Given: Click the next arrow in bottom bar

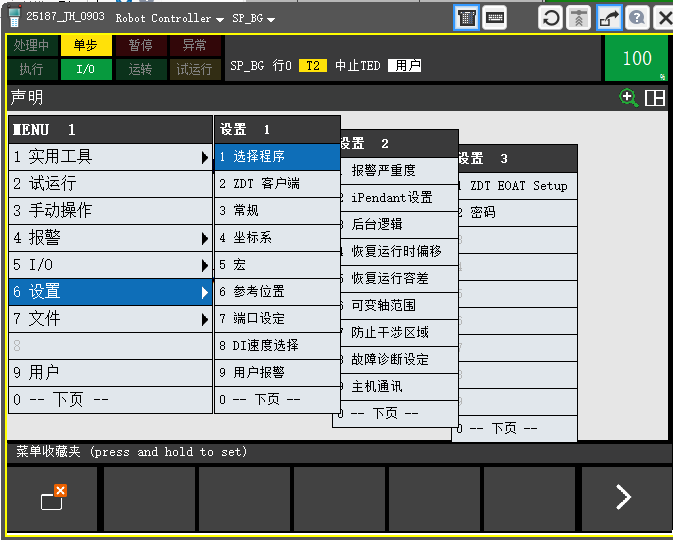Looking at the screenshot, I should [623, 498].
